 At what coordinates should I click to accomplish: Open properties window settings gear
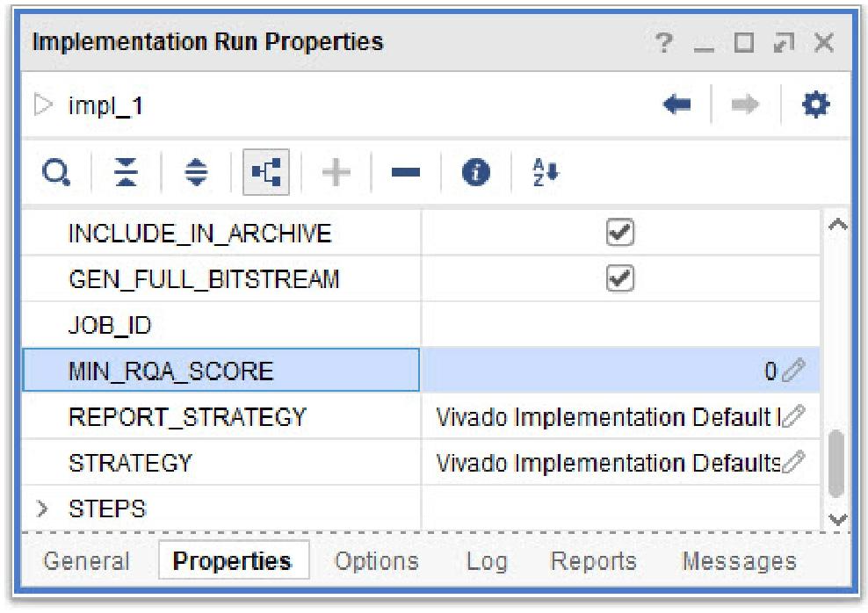816,105
